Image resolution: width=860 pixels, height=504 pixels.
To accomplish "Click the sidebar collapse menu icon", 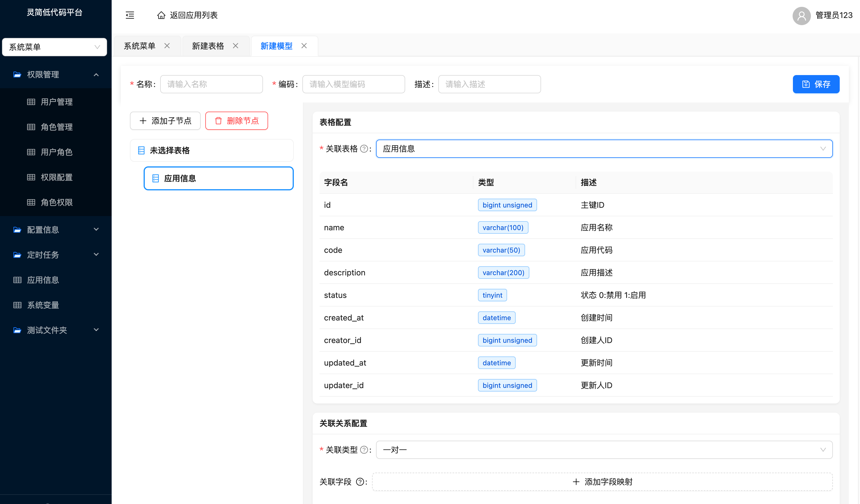I will pos(130,15).
